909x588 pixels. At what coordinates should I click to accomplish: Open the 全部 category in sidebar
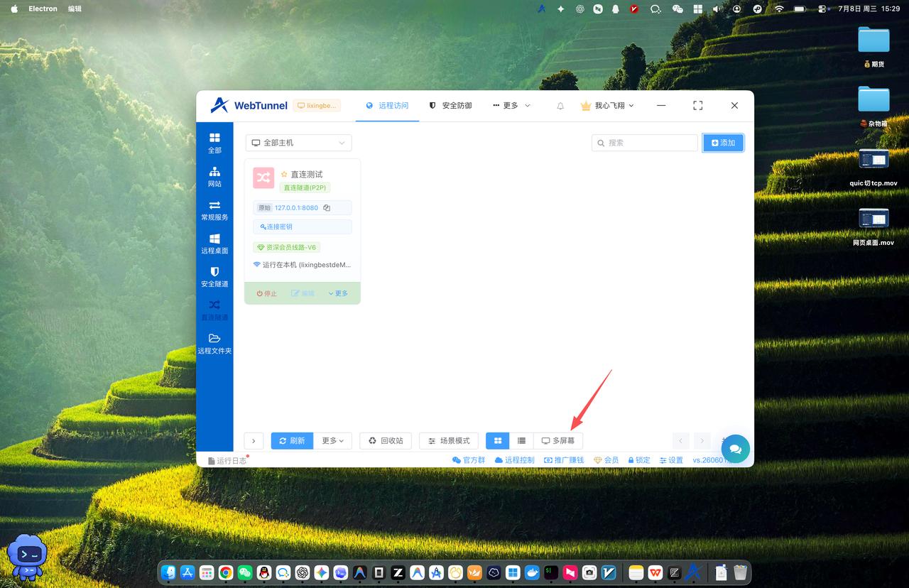coord(214,143)
